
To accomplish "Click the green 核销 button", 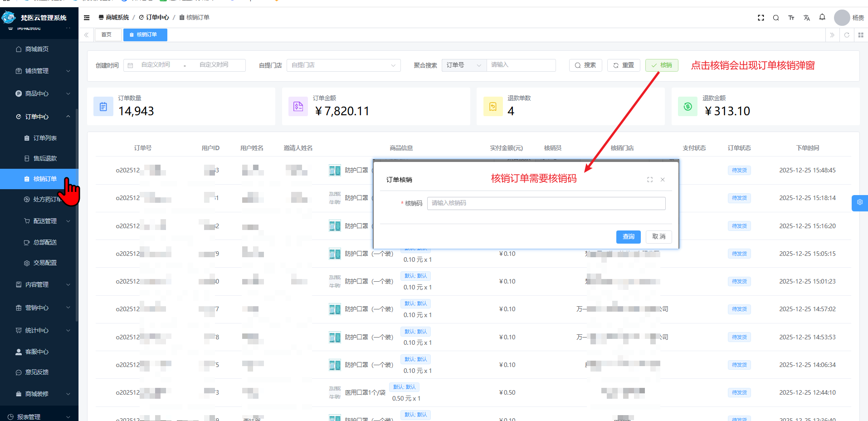I will click(661, 65).
